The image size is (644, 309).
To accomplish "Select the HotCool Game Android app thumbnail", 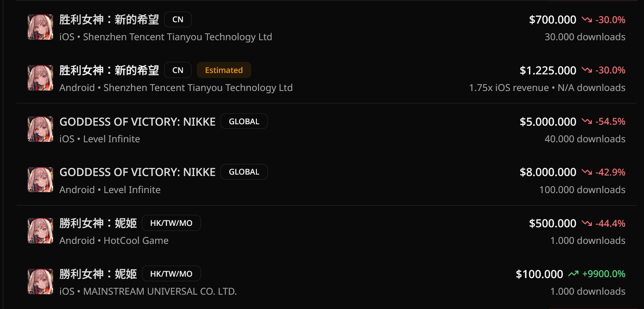I will (x=40, y=230).
